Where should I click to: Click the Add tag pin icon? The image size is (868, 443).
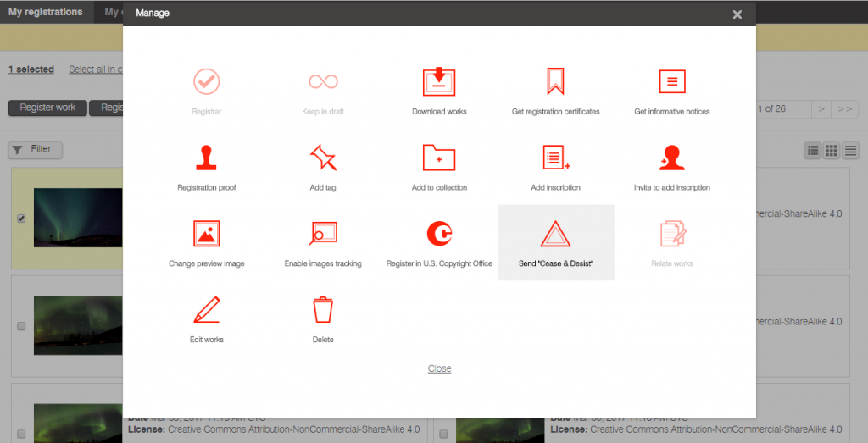[x=323, y=158]
